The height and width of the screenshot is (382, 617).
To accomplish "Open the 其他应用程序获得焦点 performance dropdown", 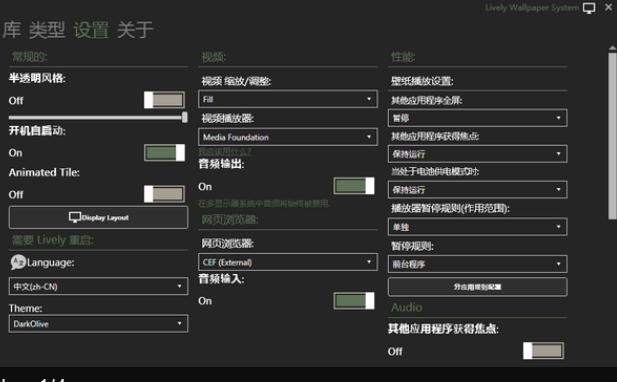I will (x=477, y=154).
